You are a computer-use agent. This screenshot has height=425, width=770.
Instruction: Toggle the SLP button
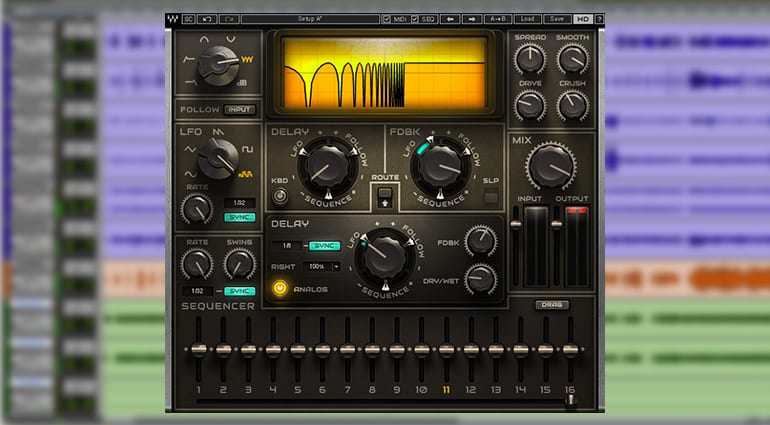click(x=491, y=198)
